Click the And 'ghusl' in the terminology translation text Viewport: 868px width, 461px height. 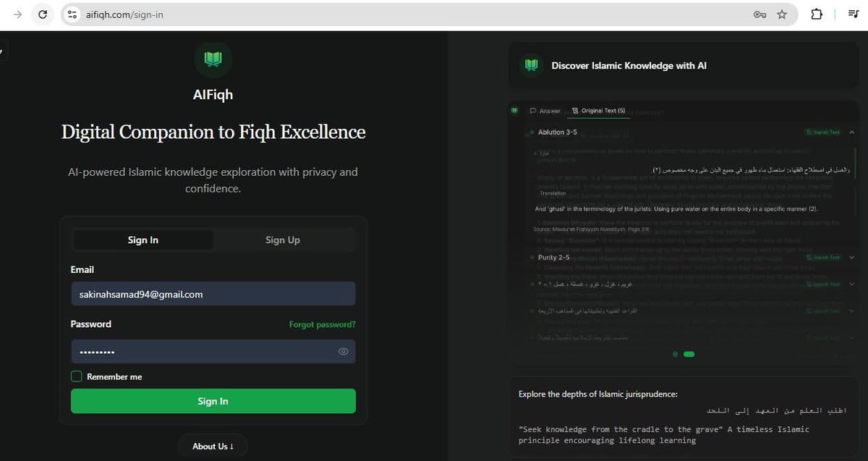[x=676, y=208]
